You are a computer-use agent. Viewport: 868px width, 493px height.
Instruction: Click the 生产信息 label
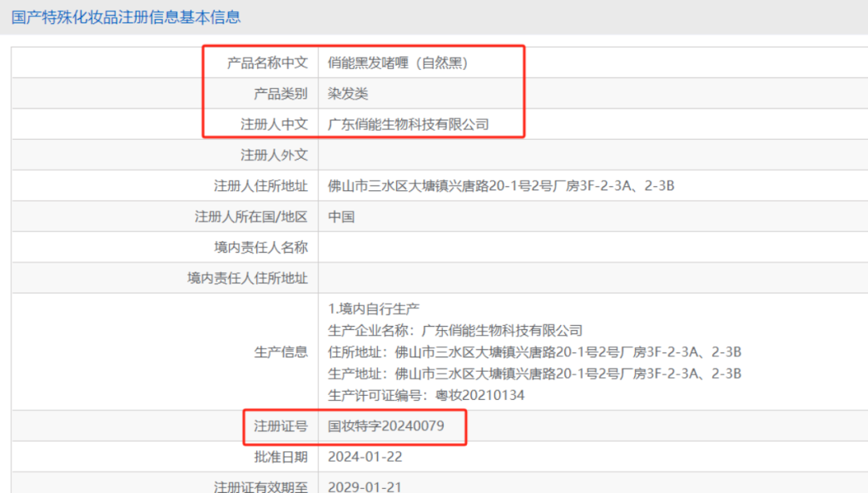click(280, 352)
